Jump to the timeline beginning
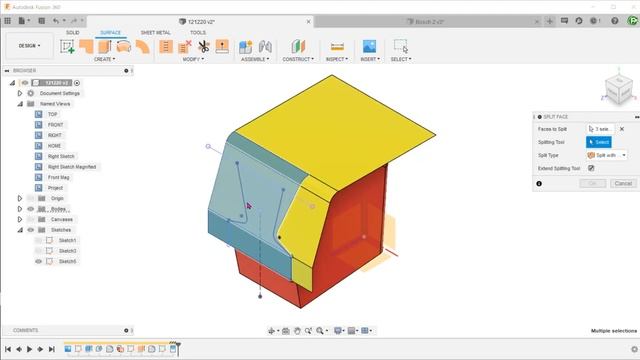Viewport: 640px width, 360px height. (x=8, y=349)
